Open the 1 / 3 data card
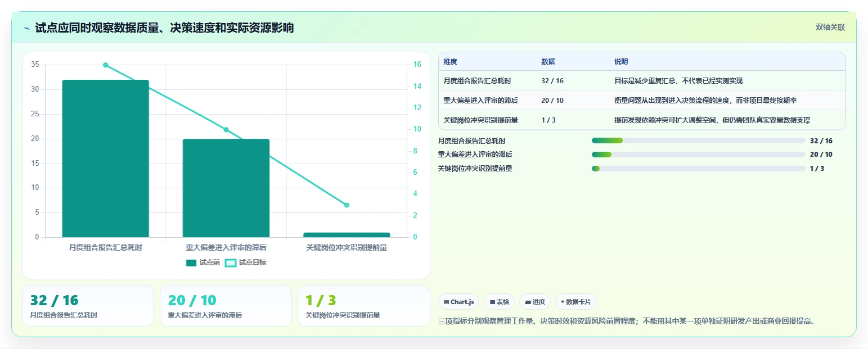Viewport: 868px width, 349px height. click(363, 306)
